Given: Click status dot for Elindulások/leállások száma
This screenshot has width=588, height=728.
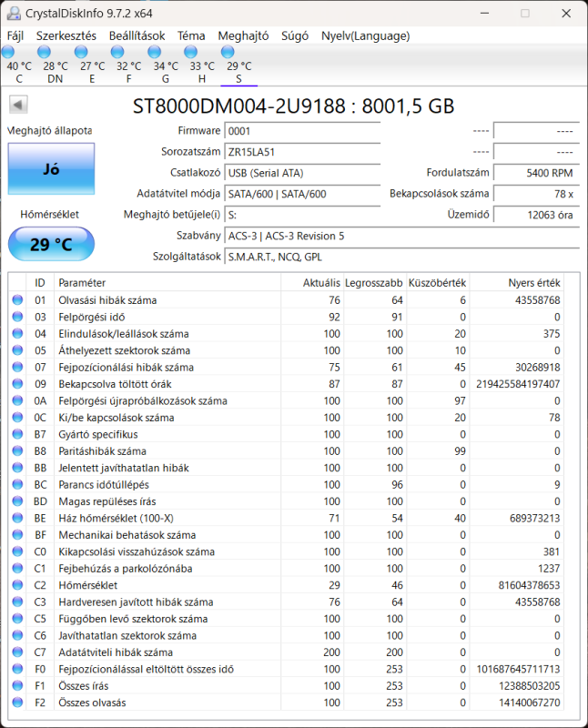Looking at the screenshot, I should [x=17, y=333].
